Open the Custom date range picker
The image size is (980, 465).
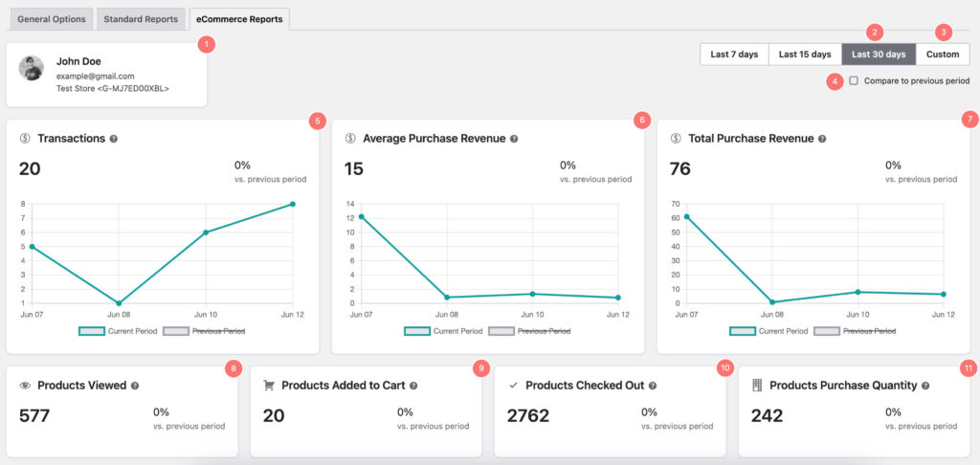pos(943,55)
